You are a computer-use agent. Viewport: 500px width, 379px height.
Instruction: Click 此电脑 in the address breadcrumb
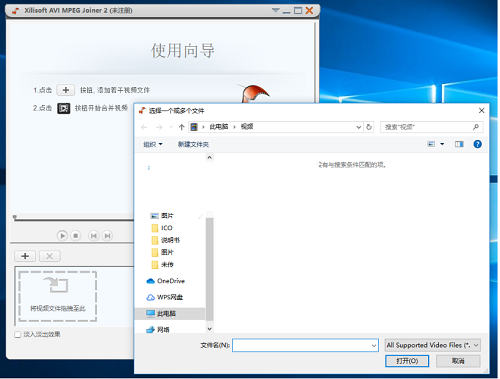pos(219,127)
